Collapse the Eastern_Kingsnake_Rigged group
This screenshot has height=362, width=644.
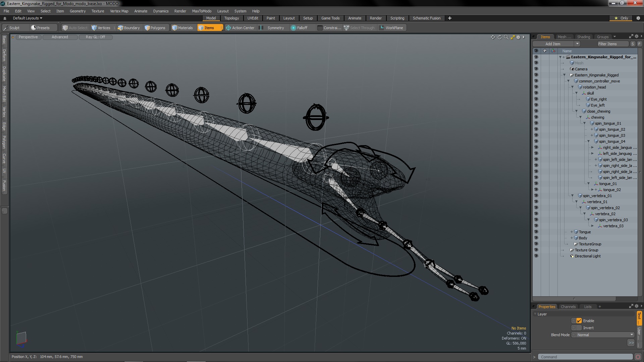point(564,75)
